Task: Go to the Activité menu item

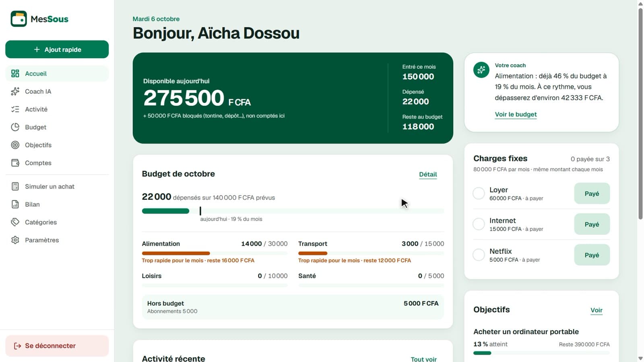Action: pos(57,109)
